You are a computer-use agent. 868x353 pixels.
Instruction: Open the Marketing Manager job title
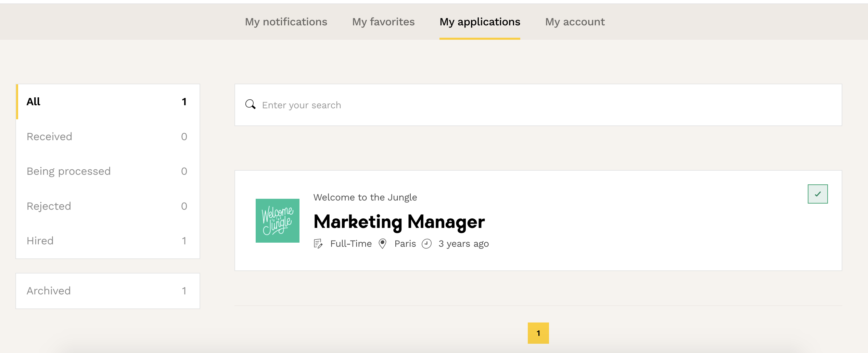pos(399,222)
